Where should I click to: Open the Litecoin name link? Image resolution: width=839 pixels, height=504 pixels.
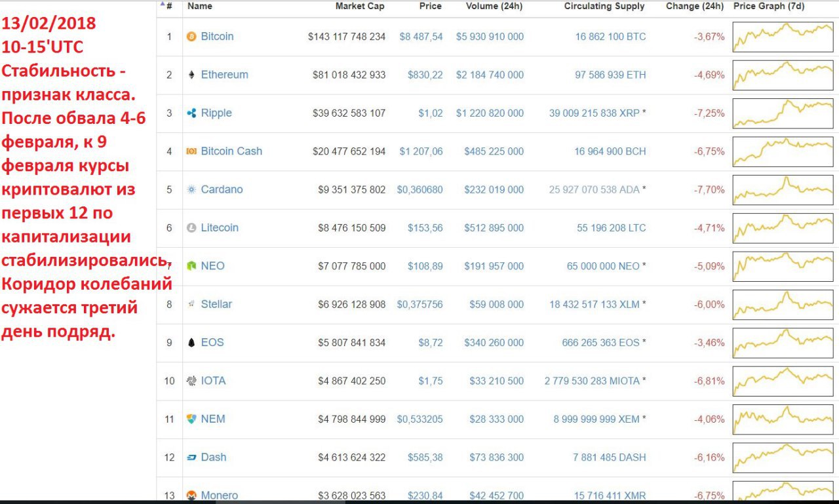tap(220, 228)
